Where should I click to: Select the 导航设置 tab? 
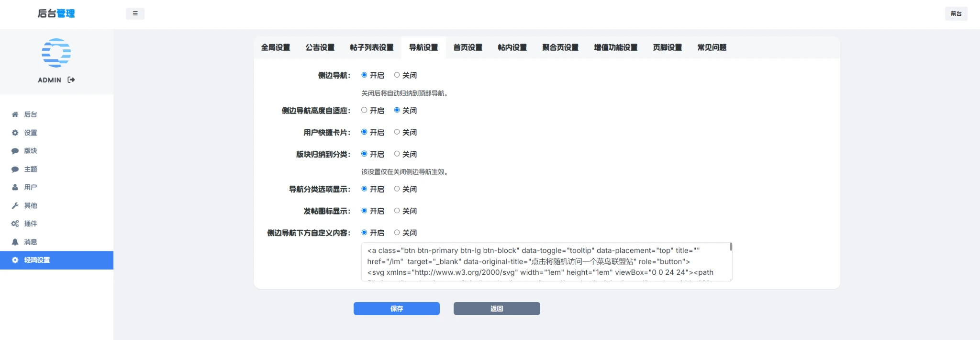[423, 47]
